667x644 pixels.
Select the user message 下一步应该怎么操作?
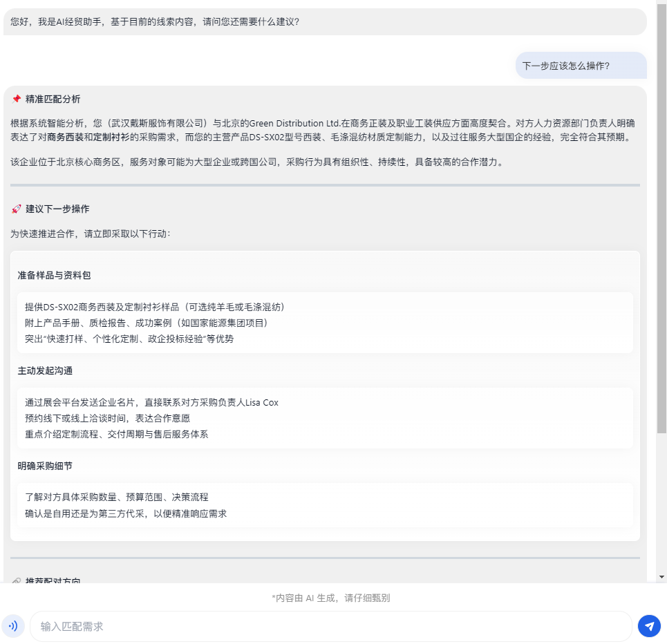tap(565, 66)
